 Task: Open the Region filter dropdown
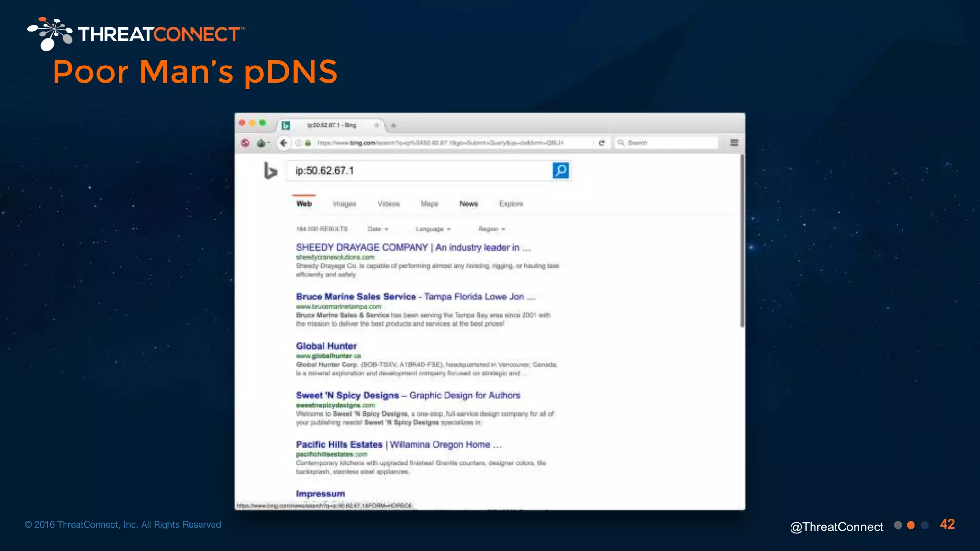click(492, 229)
